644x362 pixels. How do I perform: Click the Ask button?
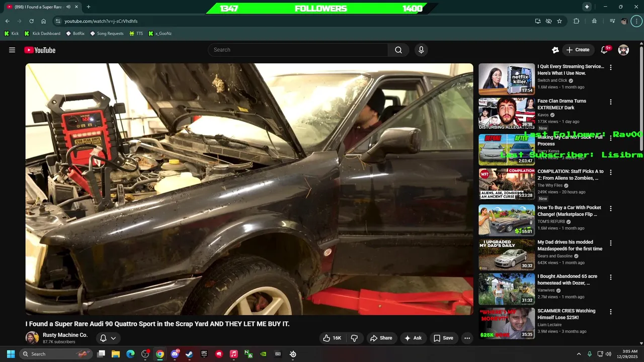413,338
